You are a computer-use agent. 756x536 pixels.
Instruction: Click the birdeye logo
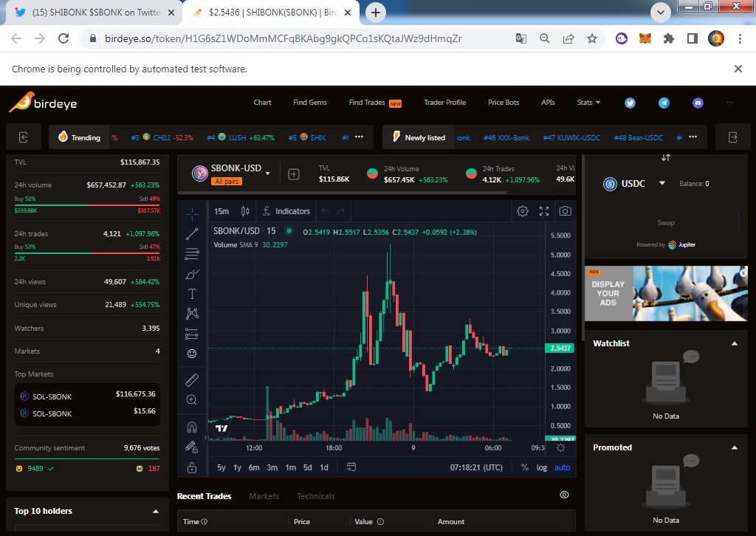click(43, 102)
